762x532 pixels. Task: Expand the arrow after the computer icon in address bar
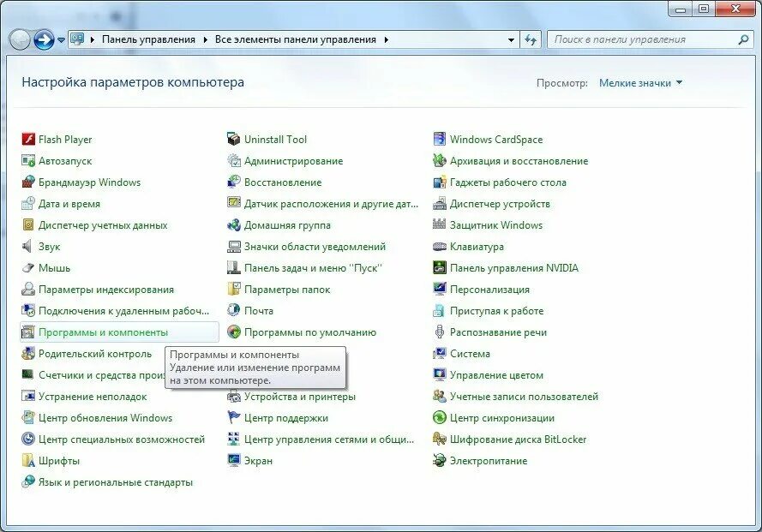coord(93,40)
